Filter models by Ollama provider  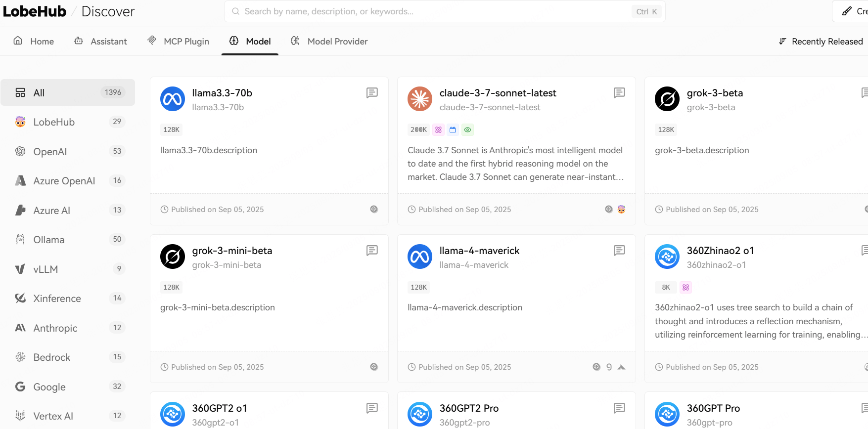coord(68,240)
